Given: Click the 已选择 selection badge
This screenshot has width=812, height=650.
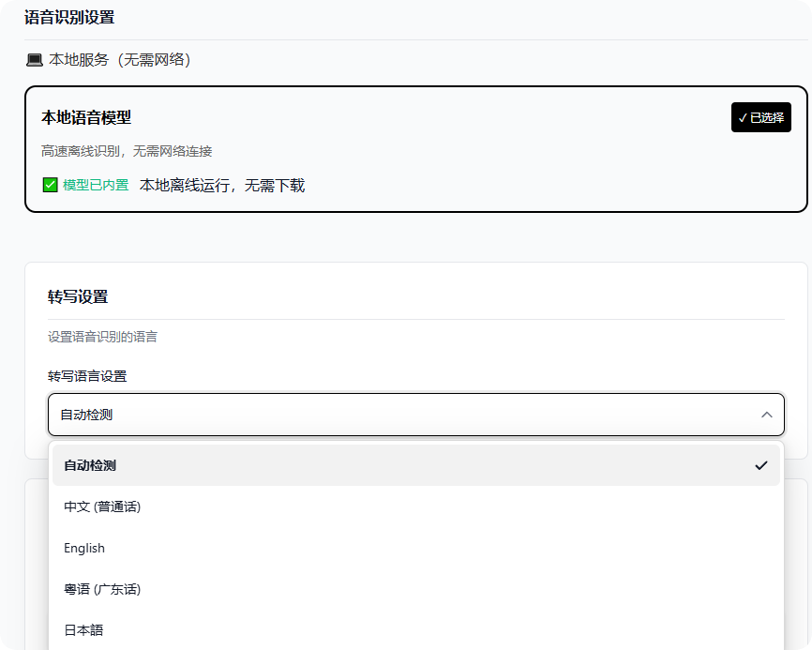Looking at the screenshot, I should coord(760,117).
